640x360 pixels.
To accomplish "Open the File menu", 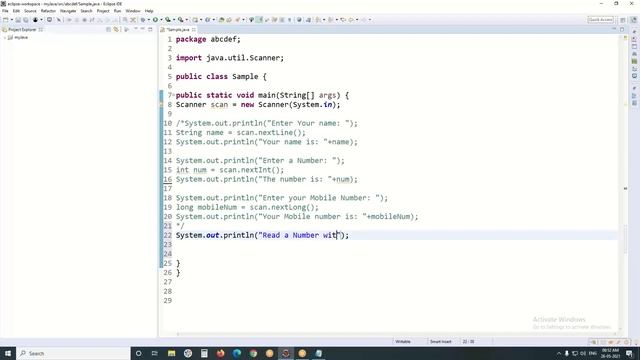I will (x=5, y=11).
